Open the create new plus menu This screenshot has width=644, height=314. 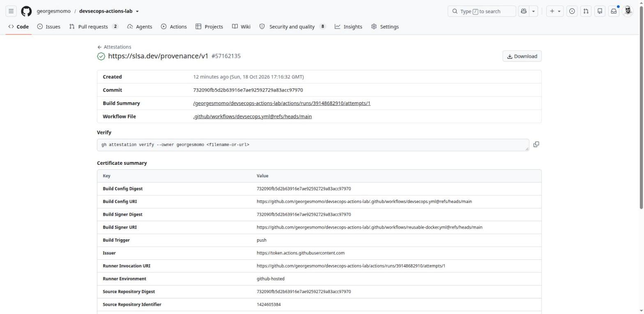555,11
